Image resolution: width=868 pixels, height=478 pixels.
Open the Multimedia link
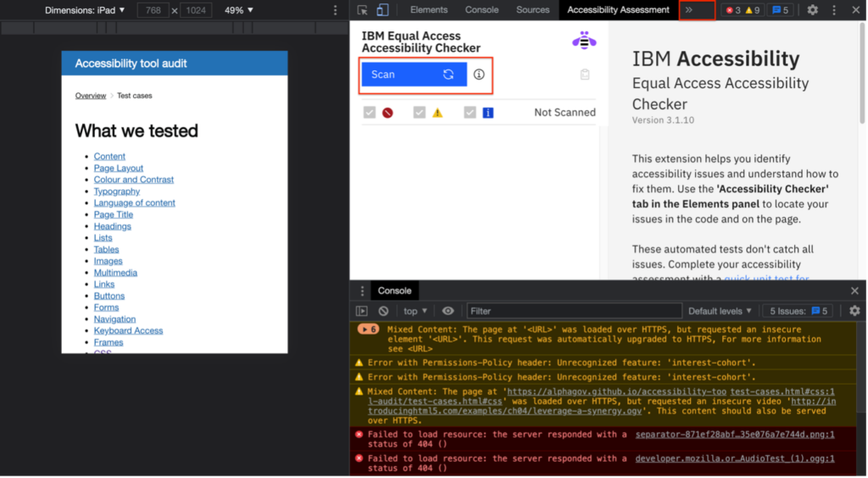coord(115,273)
